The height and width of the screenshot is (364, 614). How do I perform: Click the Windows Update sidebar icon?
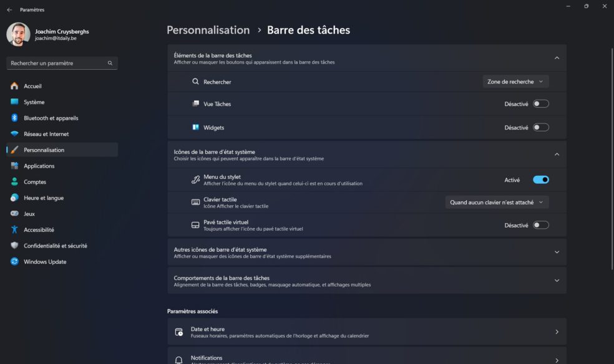[x=14, y=262]
